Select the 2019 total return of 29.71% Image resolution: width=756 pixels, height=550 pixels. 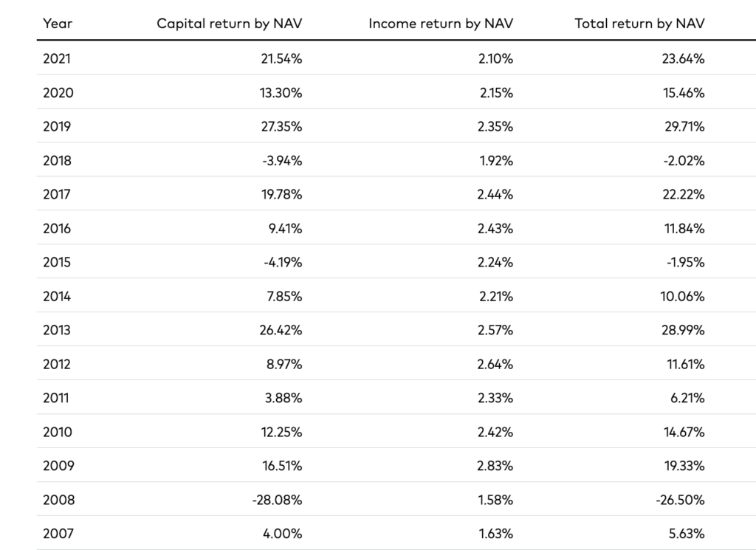[683, 126]
